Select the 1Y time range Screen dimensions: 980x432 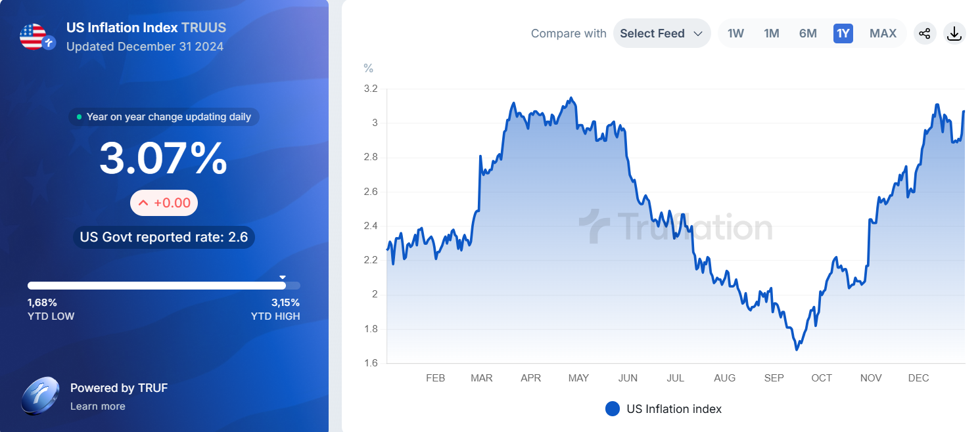pyautogui.click(x=843, y=33)
